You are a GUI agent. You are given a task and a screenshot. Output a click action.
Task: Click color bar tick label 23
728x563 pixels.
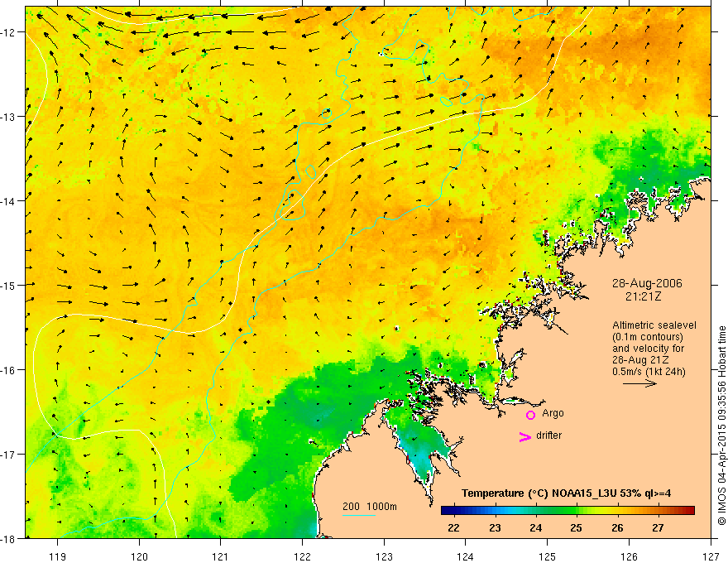coord(495,527)
